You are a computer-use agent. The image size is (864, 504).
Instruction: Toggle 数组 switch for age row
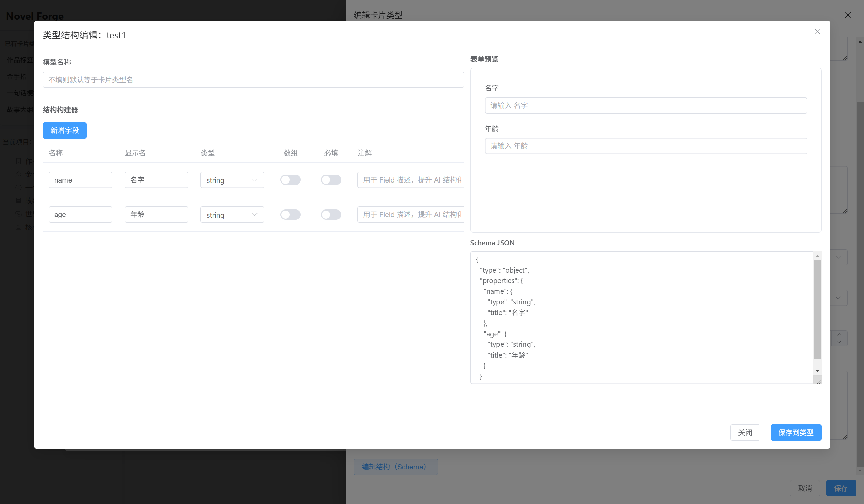(x=290, y=215)
